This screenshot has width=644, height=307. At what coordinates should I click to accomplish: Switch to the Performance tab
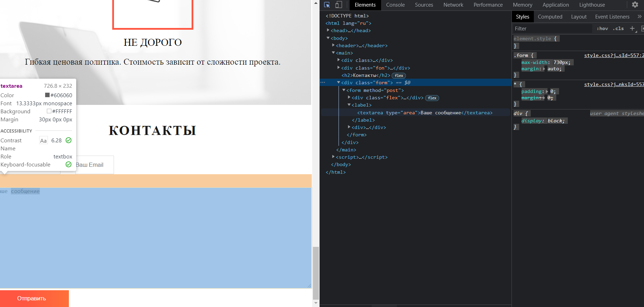click(488, 5)
